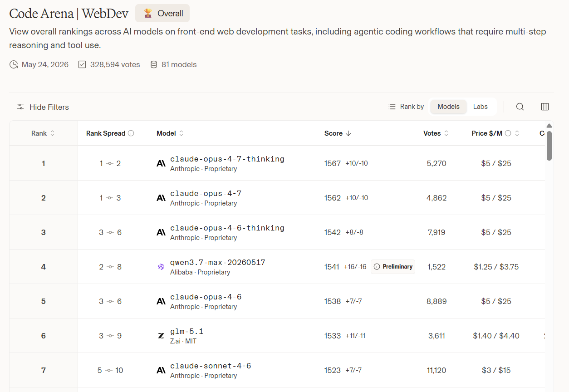Sort by Votes column arrows

tap(446, 133)
